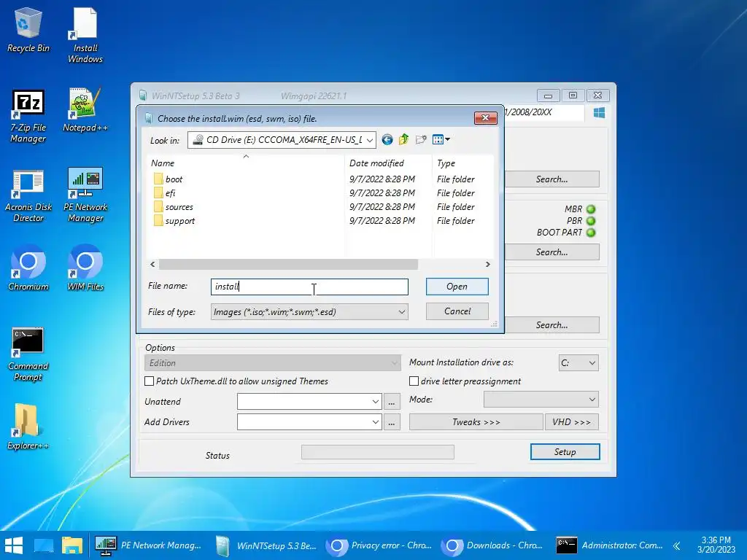Switch to Downloads Chromium taskbar window
Viewport: 747px width, 560px height.
point(494,545)
